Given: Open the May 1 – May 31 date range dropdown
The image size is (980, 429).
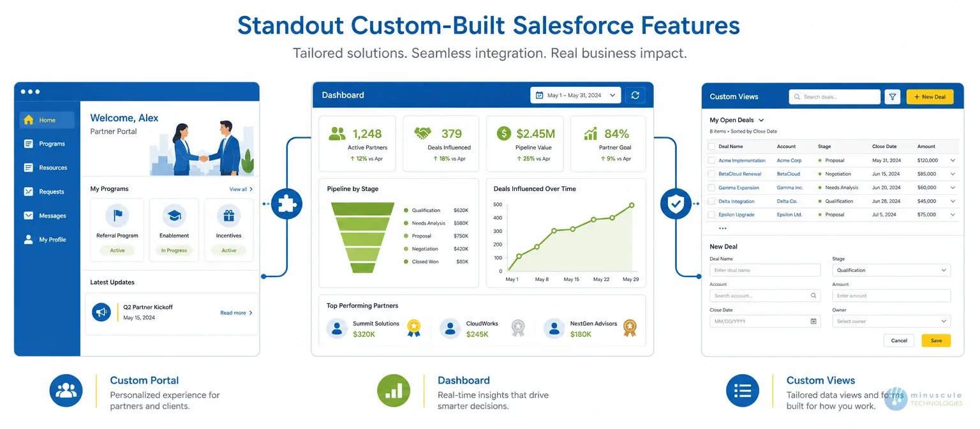Looking at the screenshot, I should pos(575,95).
